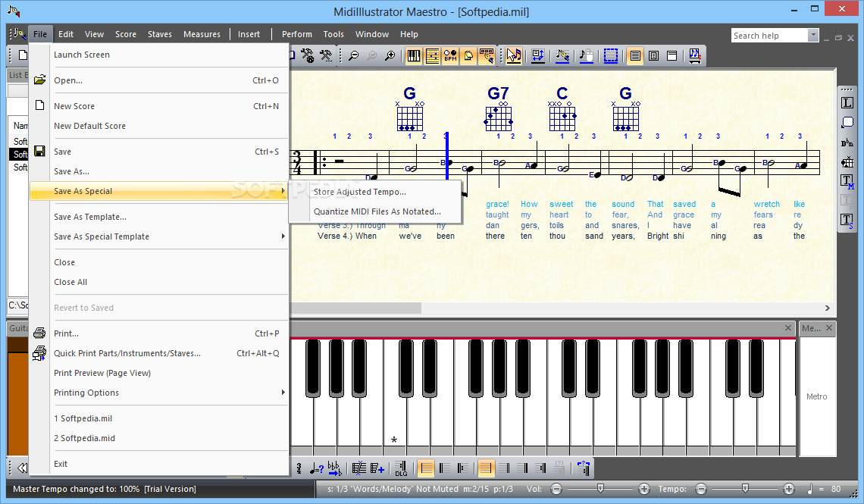This screenshot has height=504, width=864.
Task: Click the blue bracket question mark staff icon
Action: pyautogui.click(x=584, y=468)
